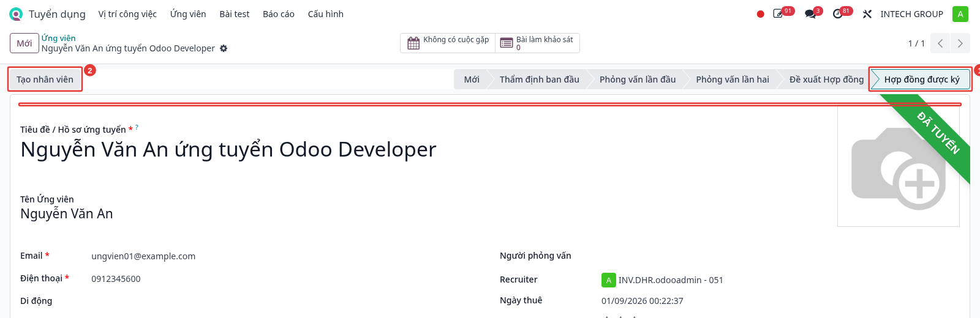Viewport: 980px width, 318px height.
Task: Click the recruiter's green avatar icon
Action: 608,280
